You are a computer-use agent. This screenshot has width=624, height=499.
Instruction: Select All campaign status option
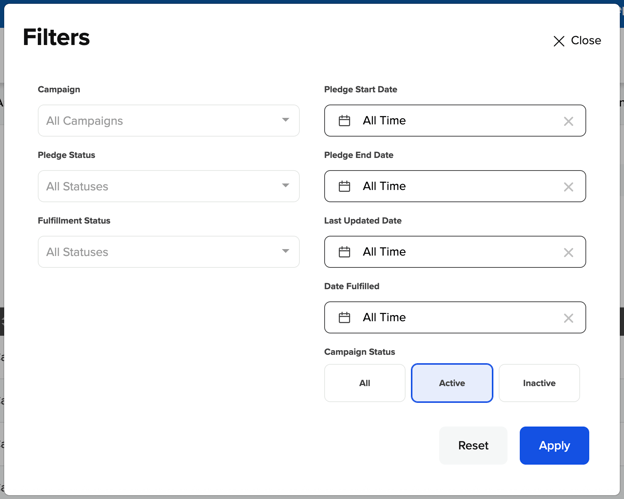click(x=365, y=383)
